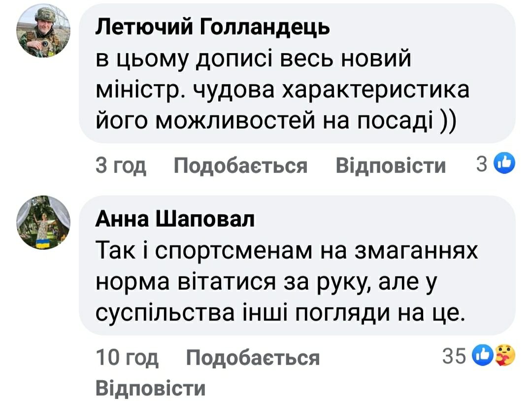Open the Летючий Голландець profile name link
The width and height of the screenshot is (532, 401).
click(212, 29)
